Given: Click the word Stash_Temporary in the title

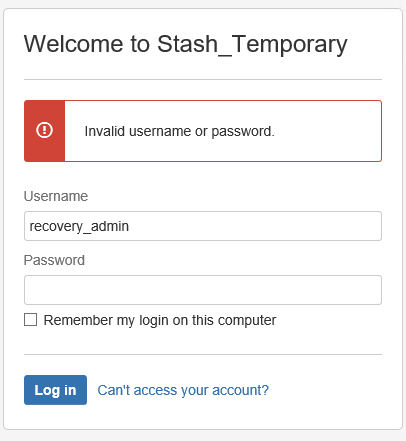Looking at the screenshot, I should 252,44.
